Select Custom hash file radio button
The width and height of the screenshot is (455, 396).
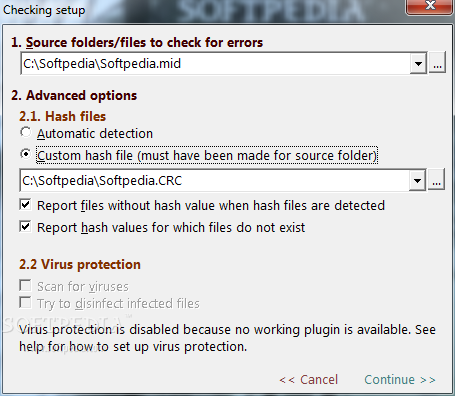pyautogui.click(x=26, y=154)
